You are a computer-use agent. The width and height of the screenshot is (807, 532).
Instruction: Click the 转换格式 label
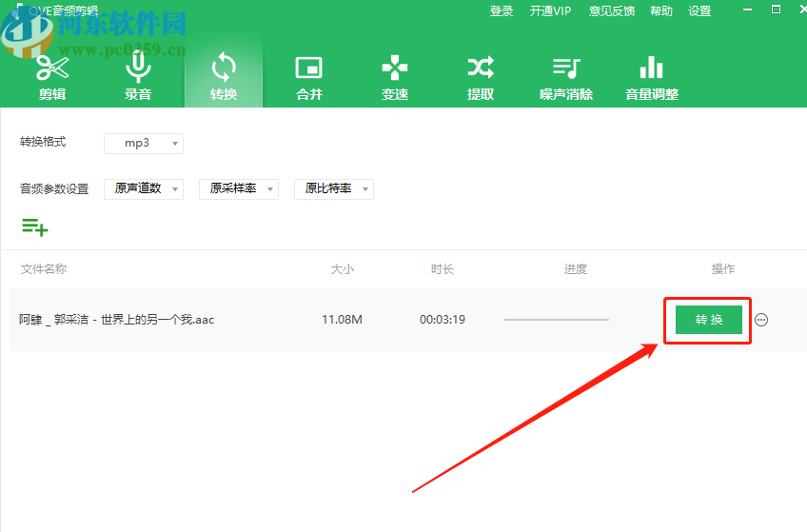[x=43, y=142]
